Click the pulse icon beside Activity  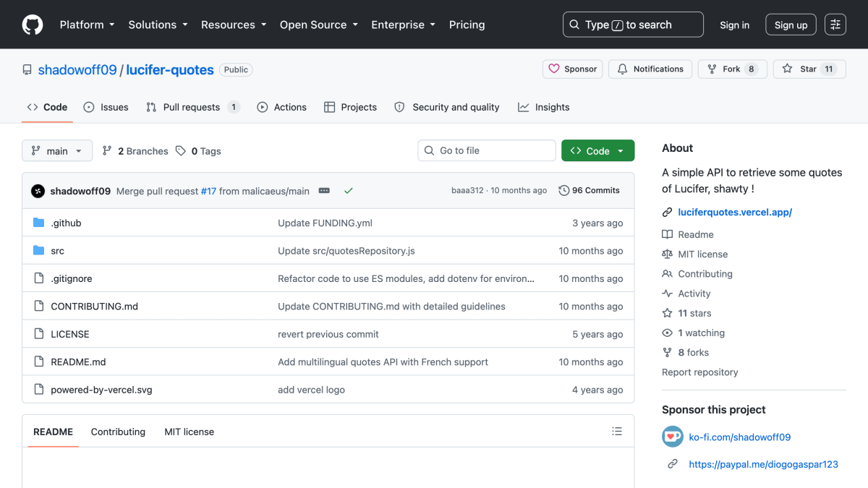click(667, 294)
